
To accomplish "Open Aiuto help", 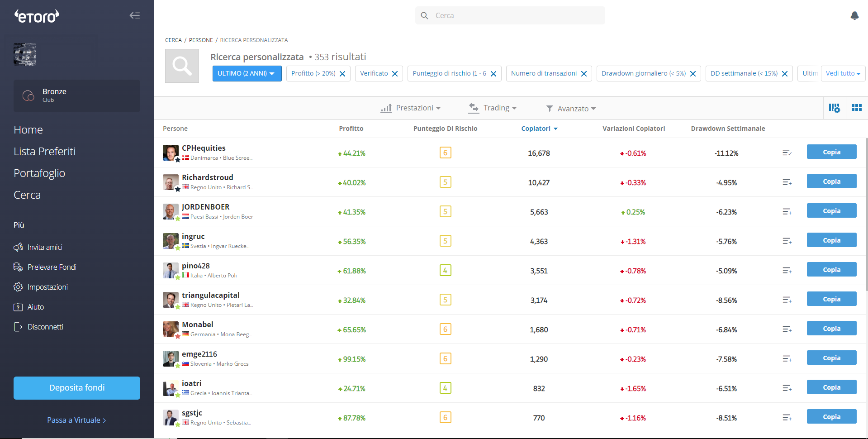I will 29,307.
